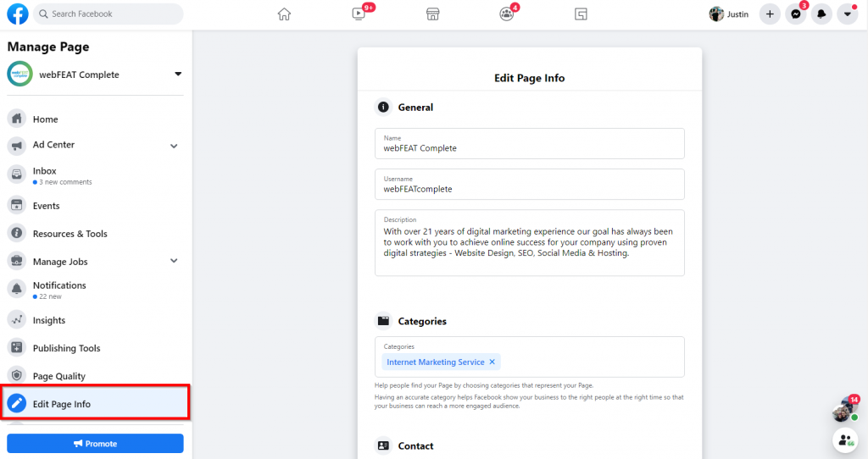
Task: Click the Events calendar icon
Action: [17, 205]
